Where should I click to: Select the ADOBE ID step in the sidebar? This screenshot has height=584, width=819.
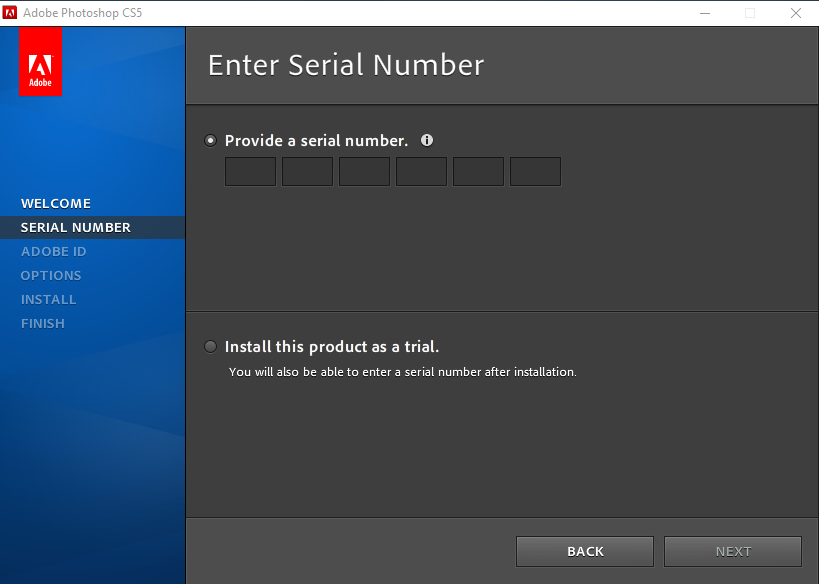[54, 252]
